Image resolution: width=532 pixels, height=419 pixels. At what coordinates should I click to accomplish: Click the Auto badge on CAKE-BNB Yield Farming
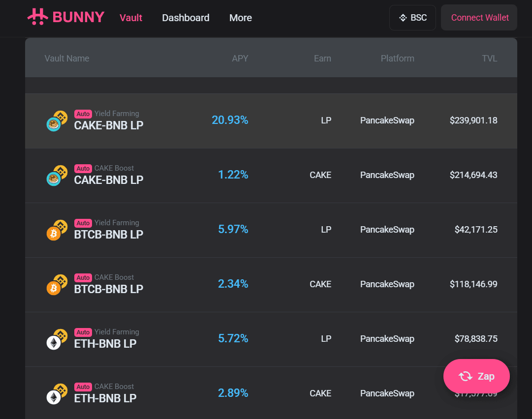click(x=83, y=114)
